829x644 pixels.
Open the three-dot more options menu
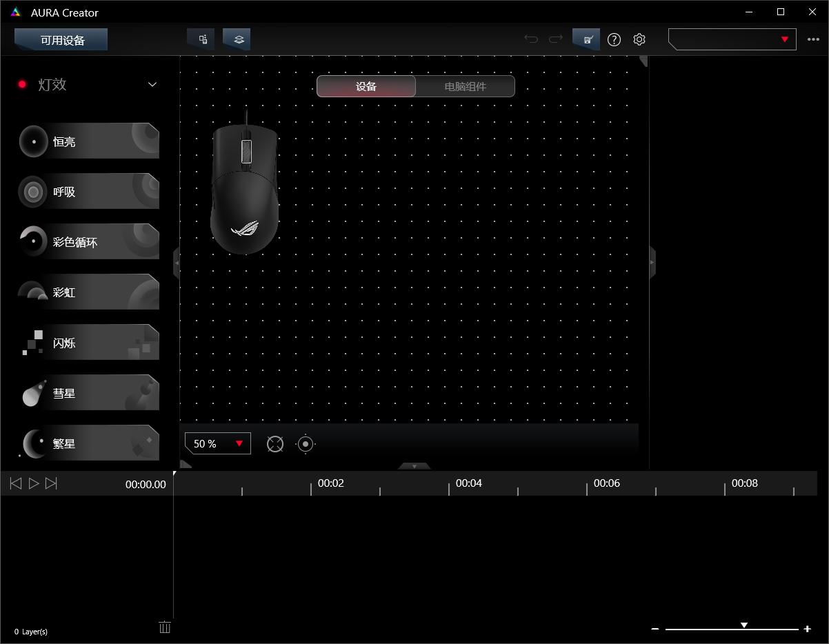813,39
